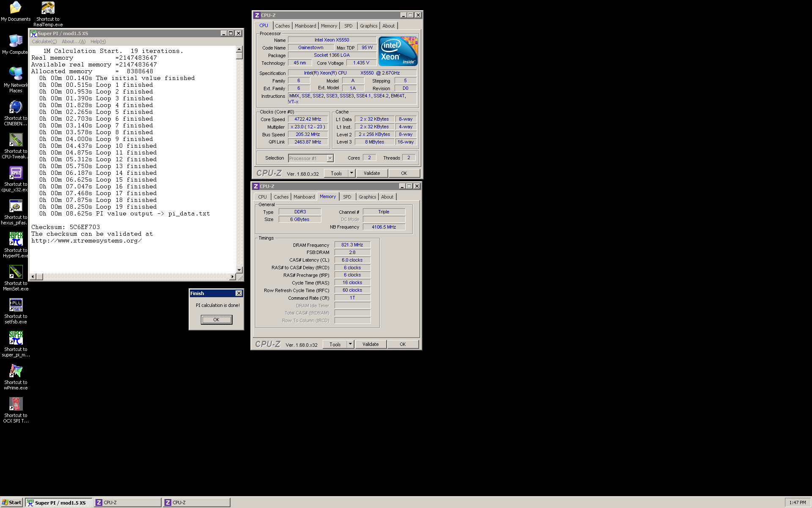Activate Super PI / mod1.5 XS taskbar button
Image resolution: width=812 pixels, height=508 pixels.
pos(58,502)
